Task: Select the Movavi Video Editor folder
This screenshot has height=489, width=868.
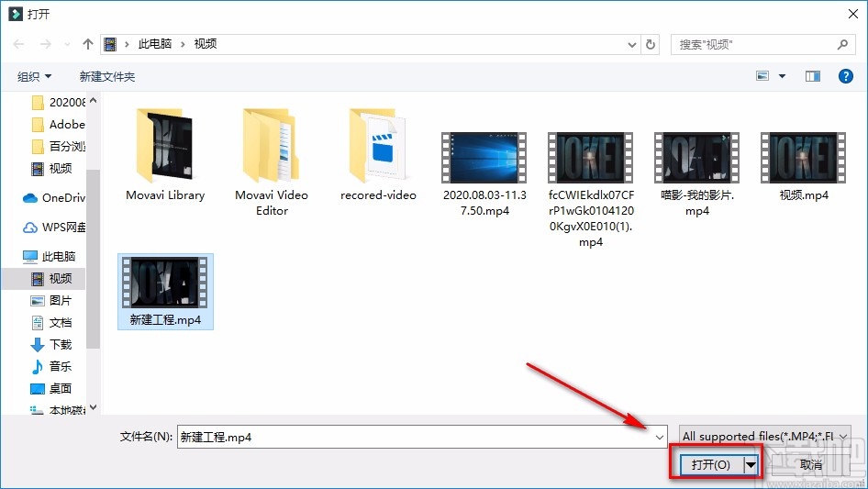Action: coord(272,161)
